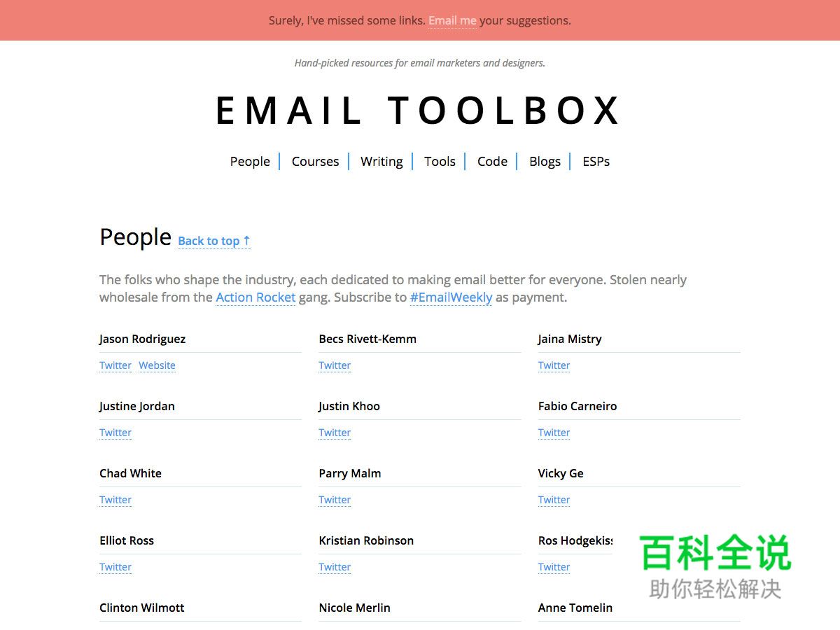Open the ESPs section
840x630 pixels.
[x=596, y=161]
